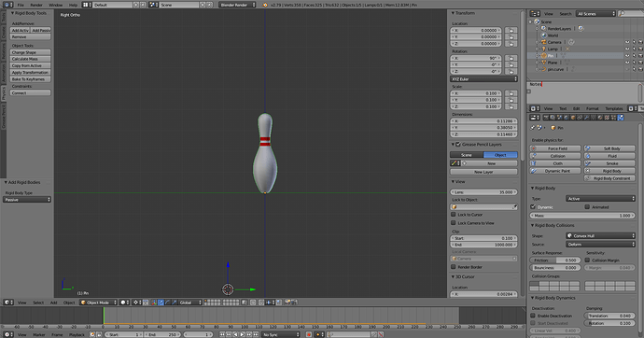Open the Templates menu in text editor
Viewport: 644px width, 338px height.
coord(614,109)
